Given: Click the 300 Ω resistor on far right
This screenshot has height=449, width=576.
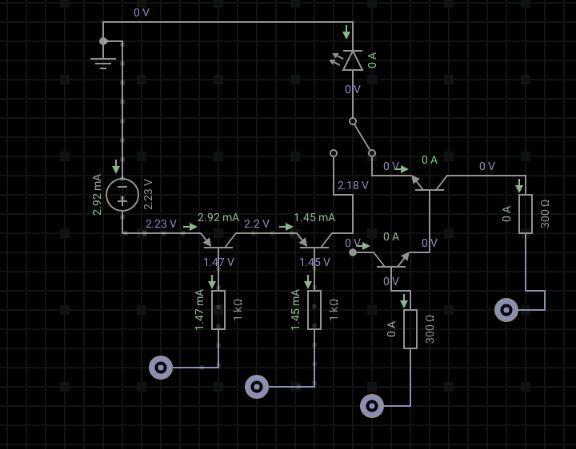Looking at the screenshot, I should click(x=526, y=214).
